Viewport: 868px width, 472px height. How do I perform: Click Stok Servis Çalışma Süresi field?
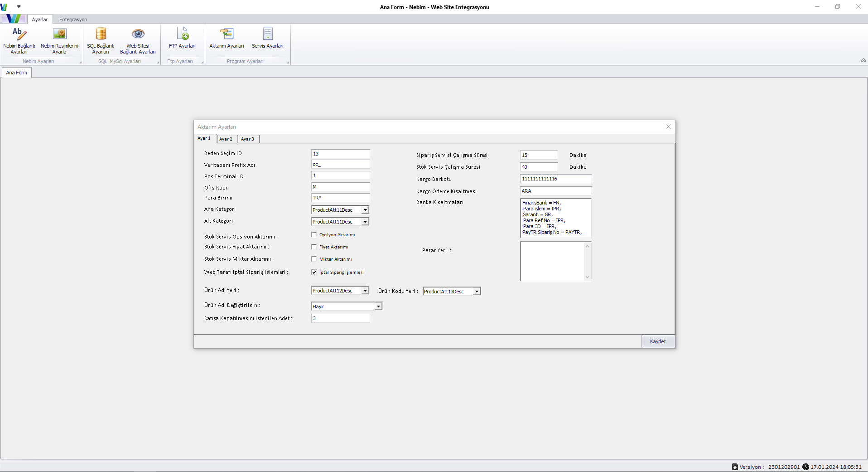[x=539, y=167]
